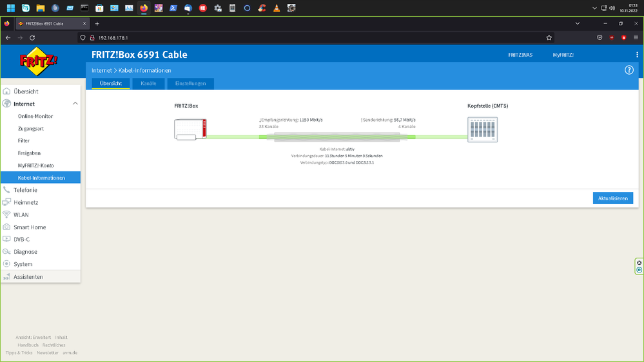Click Ansicht: Erweitert footer link
This screenshot has width=644, height=362.
[34, 338]
